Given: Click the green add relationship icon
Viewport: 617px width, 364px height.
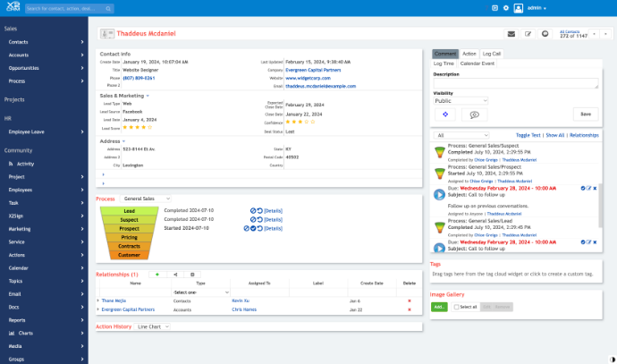Looking at the screenshot, I should coord(157,275).
